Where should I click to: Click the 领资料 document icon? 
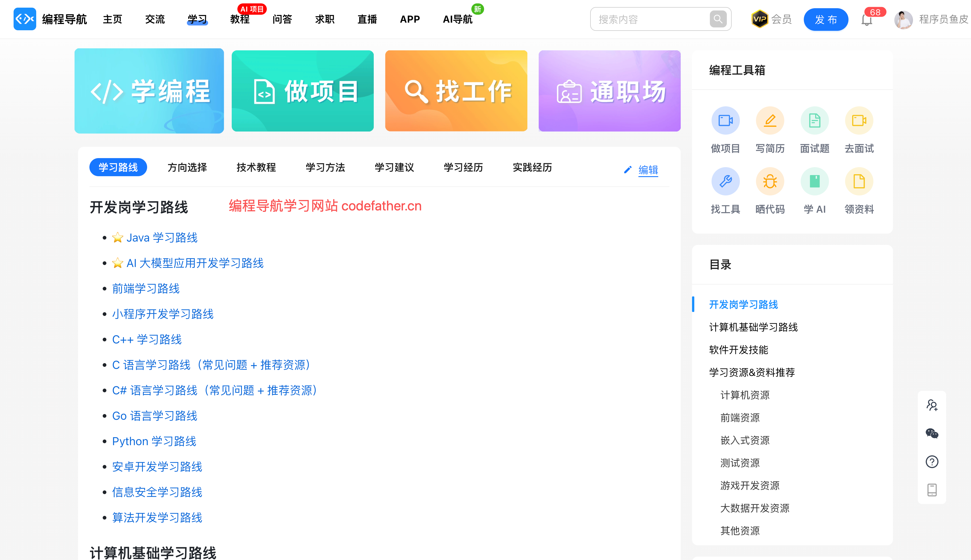coord(859,182)
